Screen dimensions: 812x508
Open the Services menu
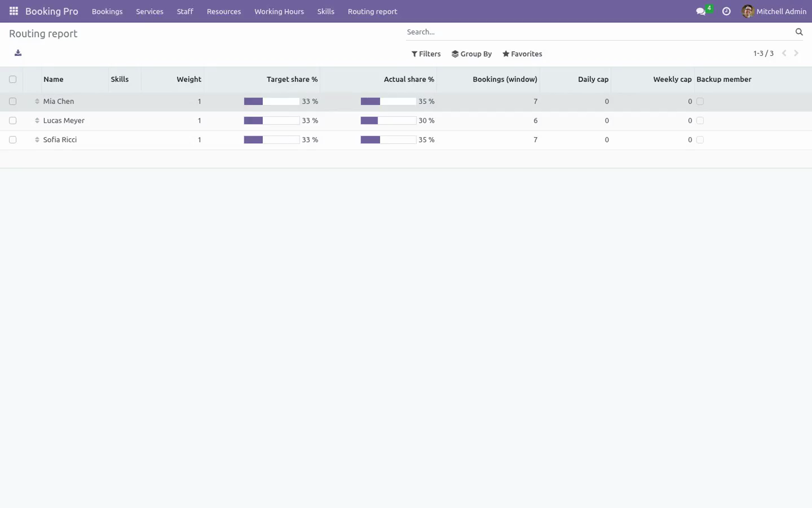point(150,11)
